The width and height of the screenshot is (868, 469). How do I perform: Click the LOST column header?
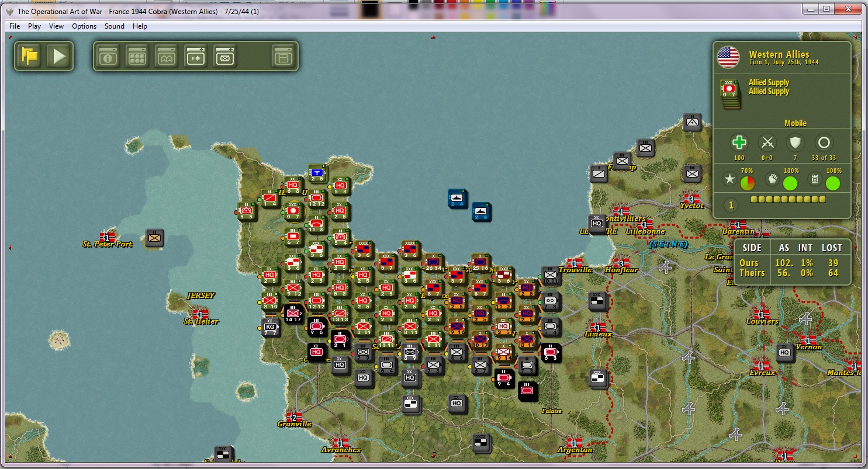832,248
